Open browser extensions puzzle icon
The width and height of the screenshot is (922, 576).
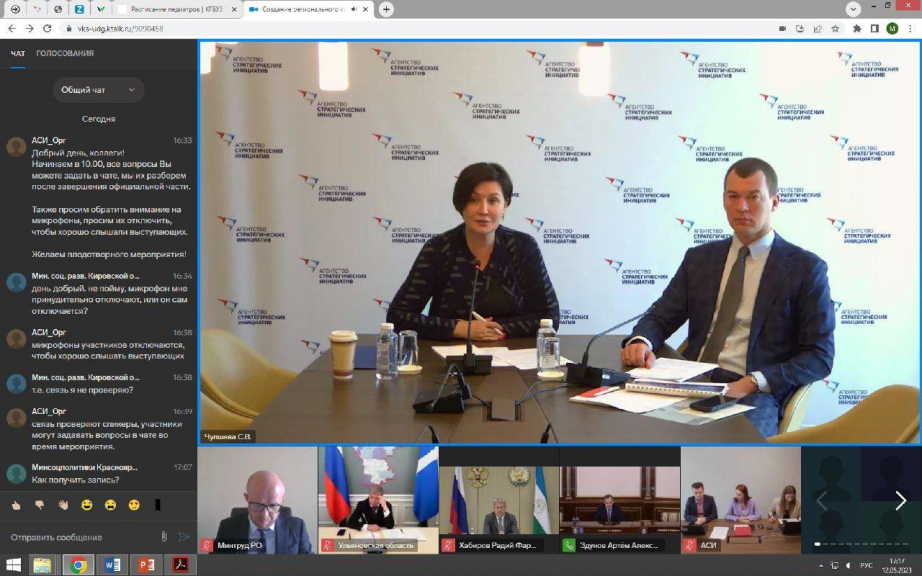(x=857, y=28)
